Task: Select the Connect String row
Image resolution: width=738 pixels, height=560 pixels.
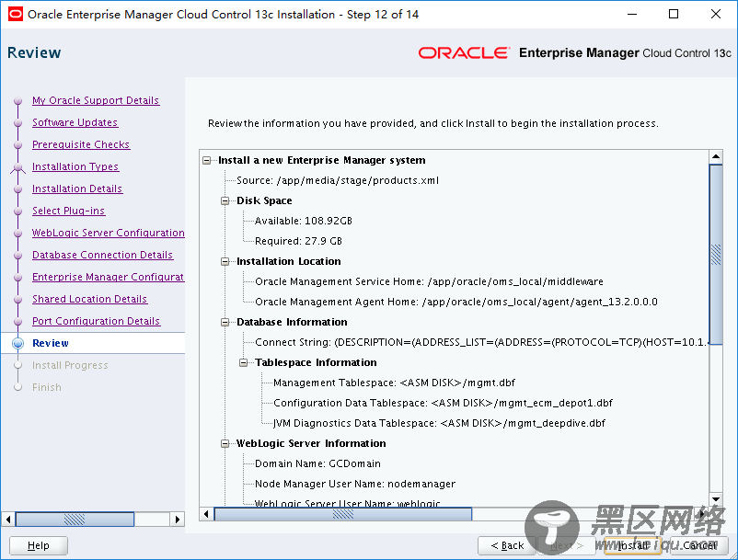Action: pos(481,342)
